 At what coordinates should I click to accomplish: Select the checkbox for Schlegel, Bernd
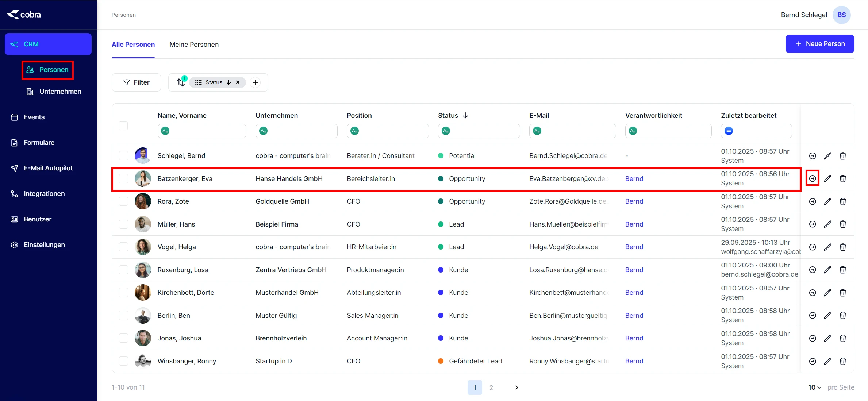123,156
